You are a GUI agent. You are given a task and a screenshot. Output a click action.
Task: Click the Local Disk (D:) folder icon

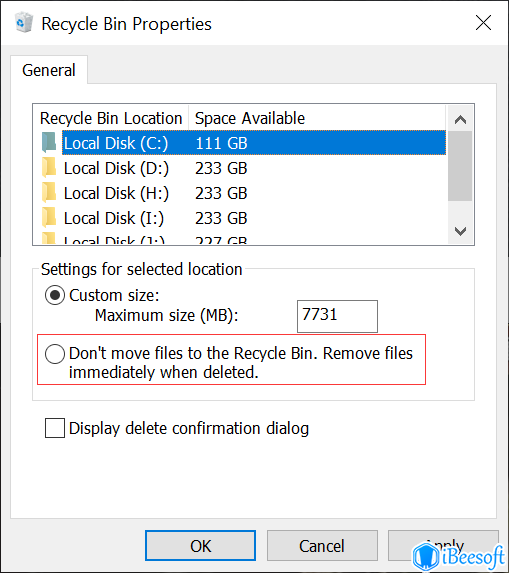click(x=49, y=168)
